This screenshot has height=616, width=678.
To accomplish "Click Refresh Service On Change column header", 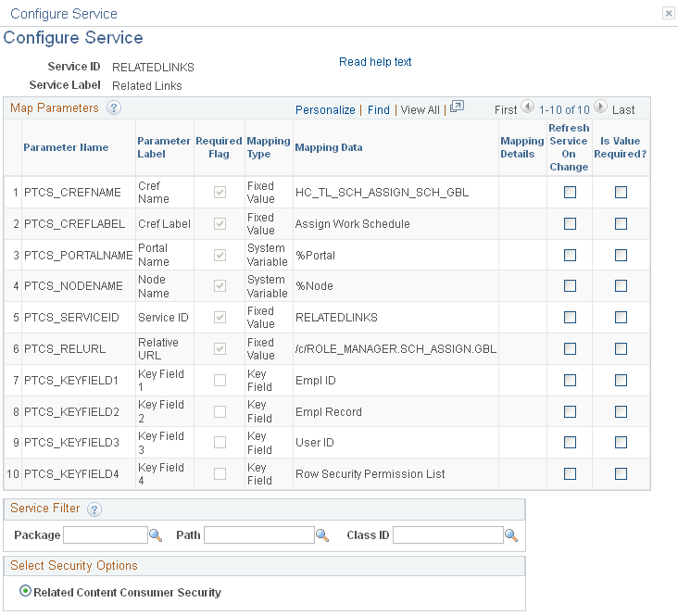I will pos(569,147).
